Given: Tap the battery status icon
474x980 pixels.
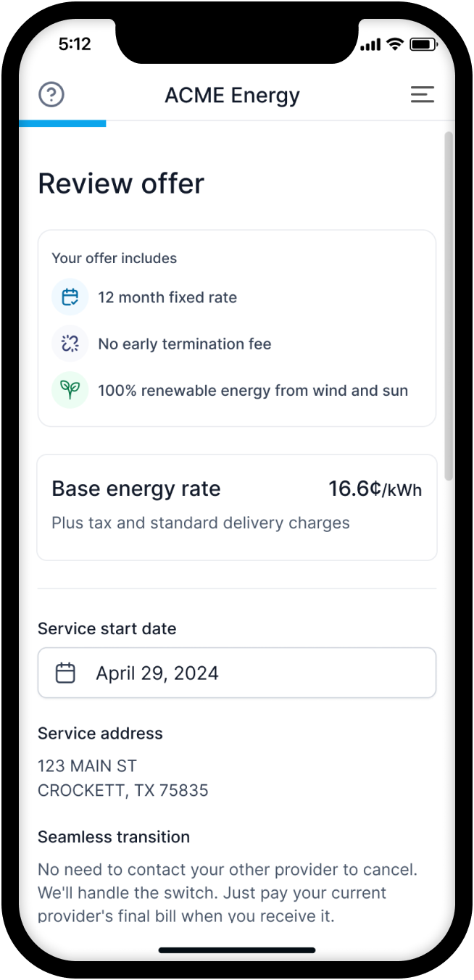Looking at the screenshot, I should 420,44.
